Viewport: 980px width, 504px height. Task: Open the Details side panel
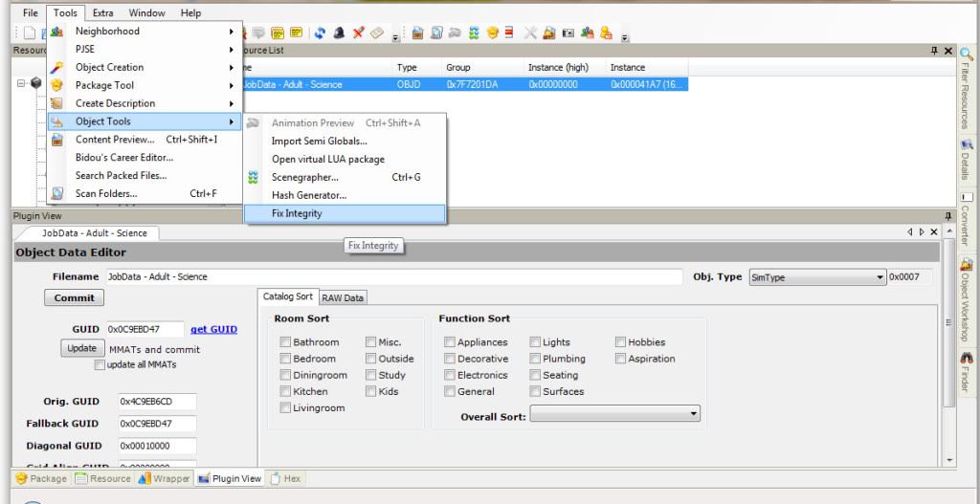pos(967,161)
